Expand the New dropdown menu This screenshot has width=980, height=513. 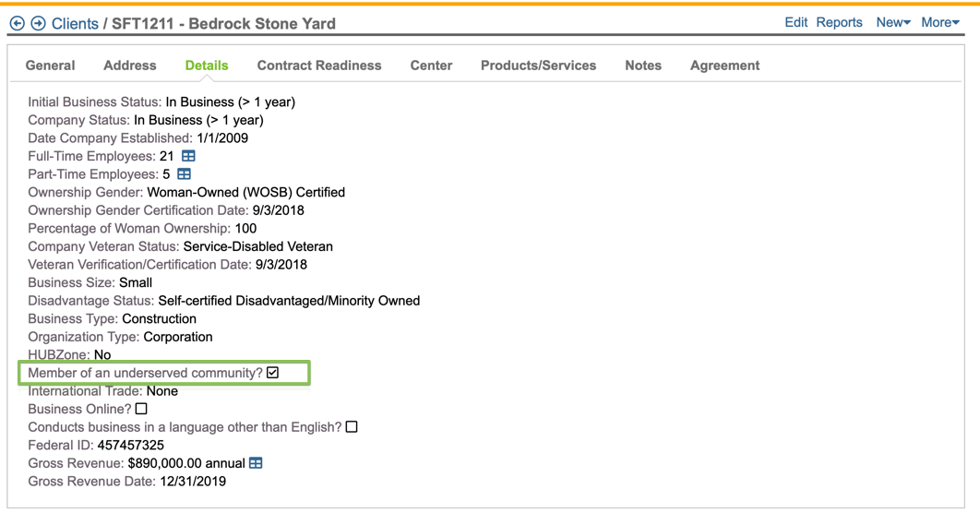[892, 22]
